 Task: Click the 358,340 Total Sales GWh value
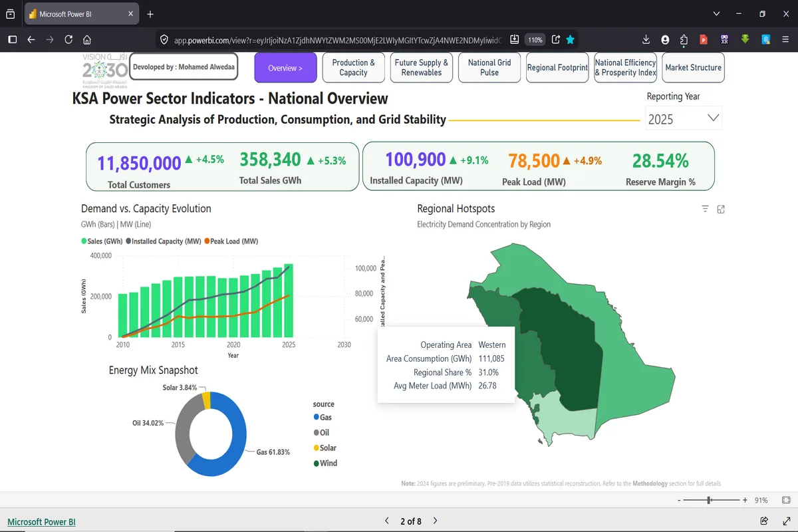pyautogui.click(x=270, y=160)
